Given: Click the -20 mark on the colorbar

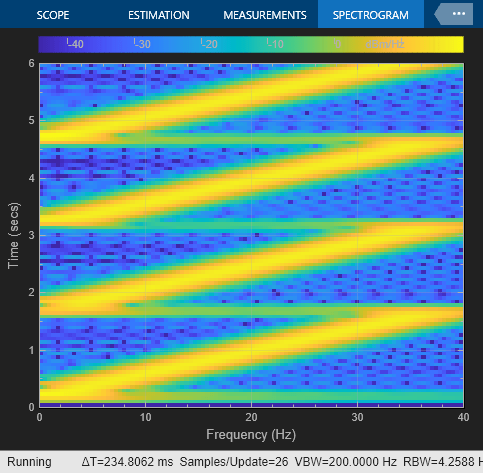Looking at the screenshot, I should click(x=209, y=44).
